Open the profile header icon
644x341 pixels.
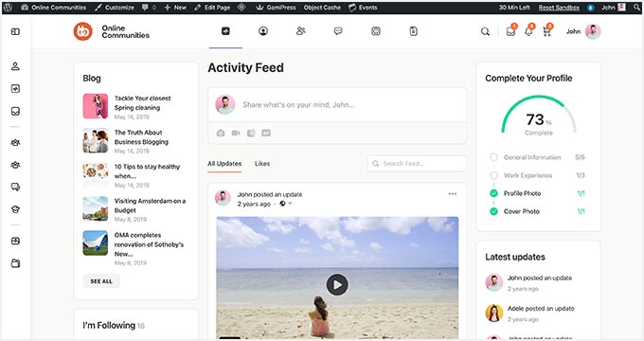[x=263, y=31]
